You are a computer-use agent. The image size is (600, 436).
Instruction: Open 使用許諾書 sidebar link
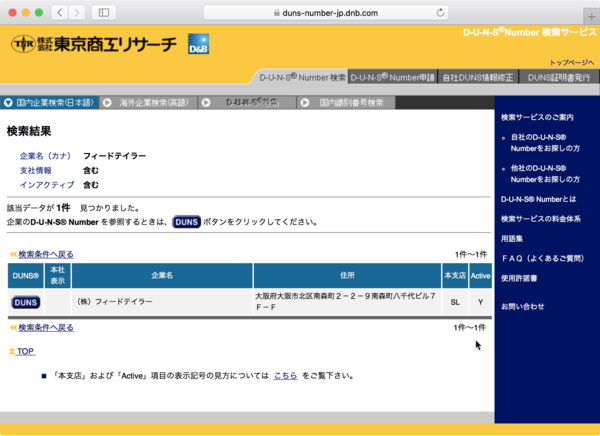[x=519, y=279]
